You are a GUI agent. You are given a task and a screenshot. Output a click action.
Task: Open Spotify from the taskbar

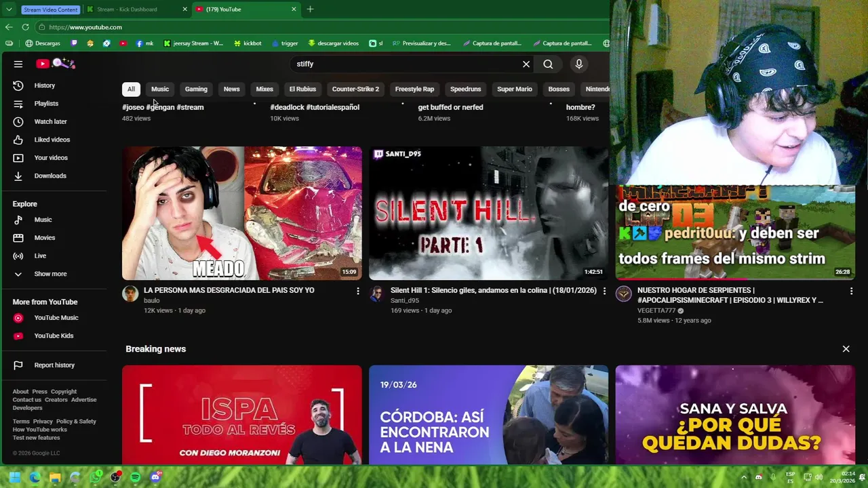click(135, 477)
